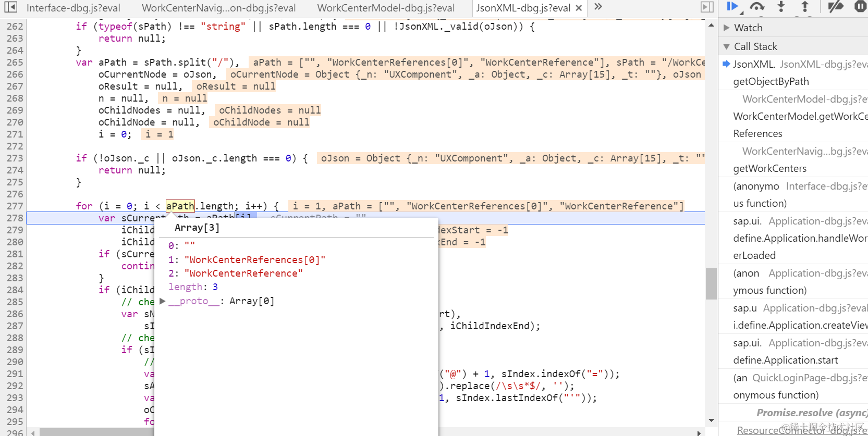The width and height of the screenshot is (868, 436).
Task: Click the index 0 empty string entry
Action: pos(181,246)
